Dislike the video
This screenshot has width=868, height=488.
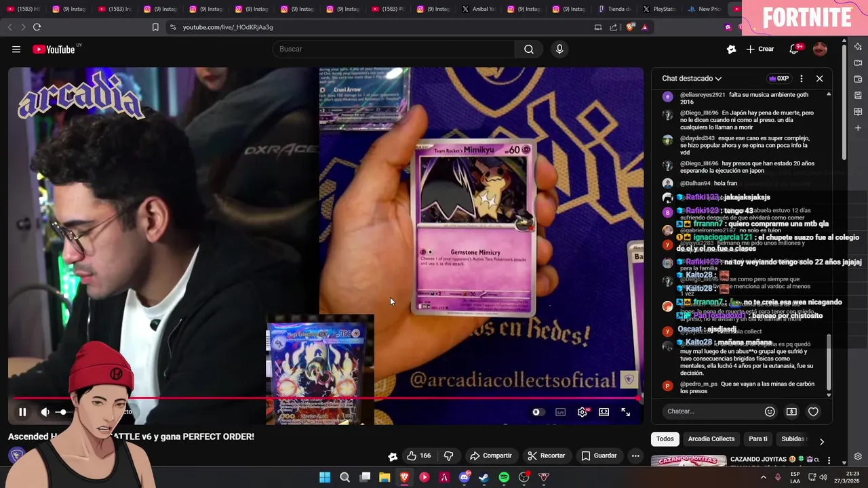click(448, 455)
